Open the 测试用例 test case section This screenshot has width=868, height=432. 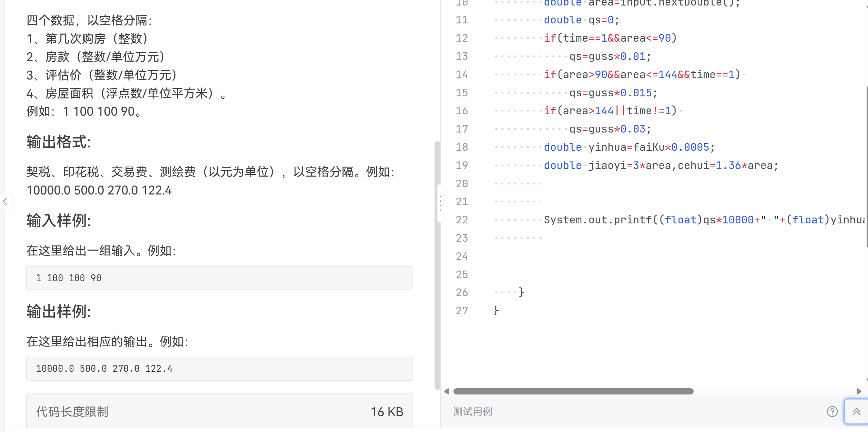472,411
